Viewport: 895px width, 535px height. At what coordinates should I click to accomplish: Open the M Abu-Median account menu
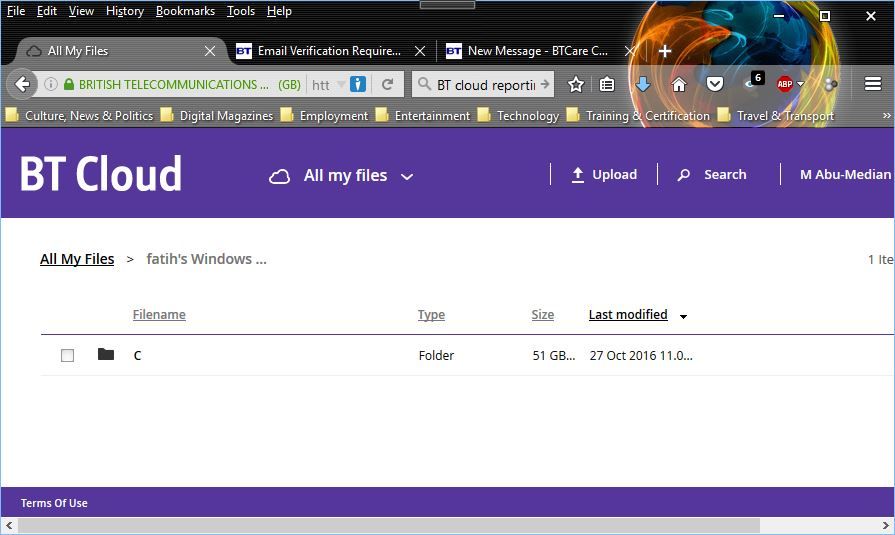tap(845, 174)
